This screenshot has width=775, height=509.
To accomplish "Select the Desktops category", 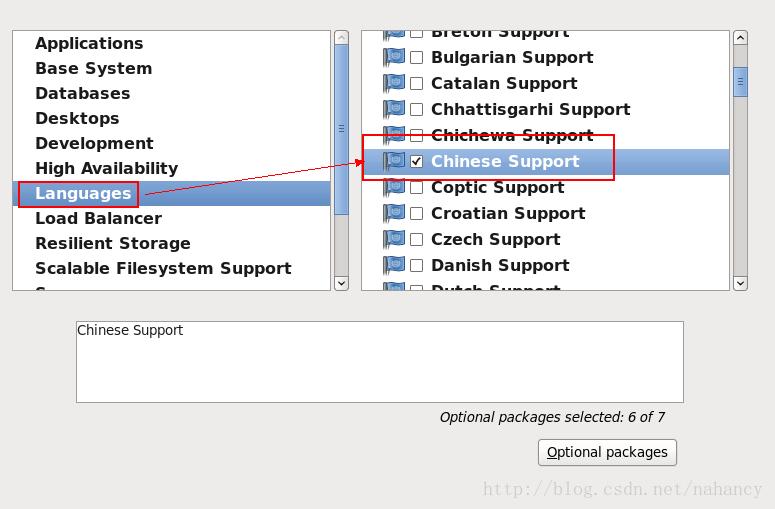I will pos(77,118).
